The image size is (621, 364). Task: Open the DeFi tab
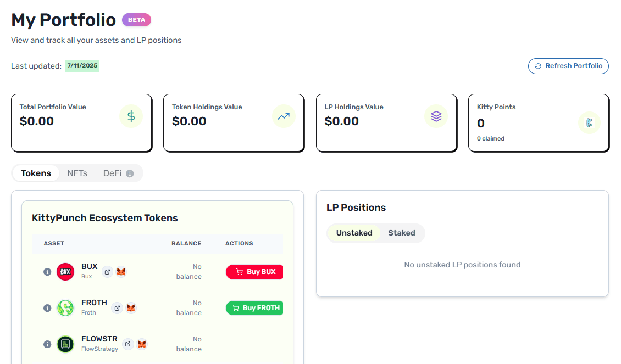pyautogui.click(x=113, y=173)
